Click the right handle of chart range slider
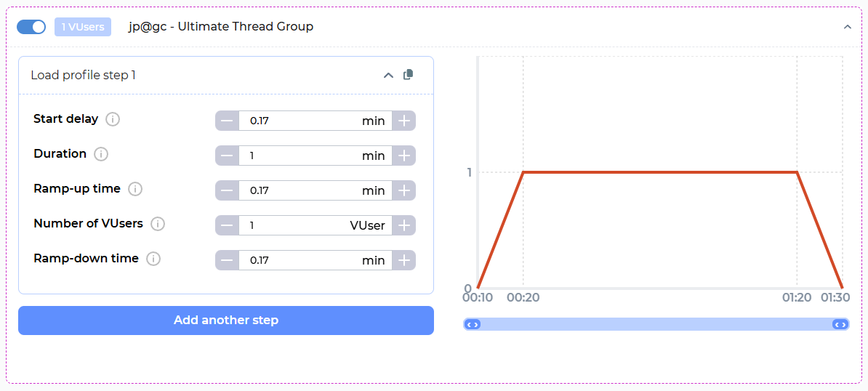This screenshot has height=391, width=868. (x=840, y=324)
